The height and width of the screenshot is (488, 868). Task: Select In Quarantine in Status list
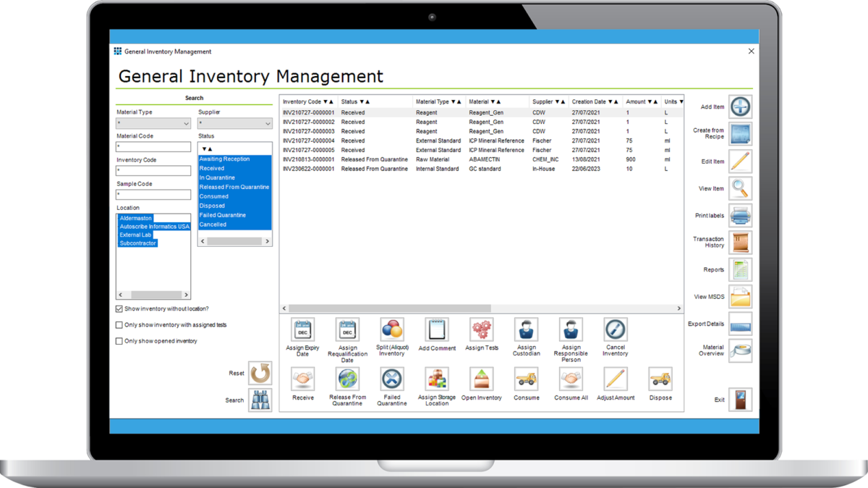(217, 177)
